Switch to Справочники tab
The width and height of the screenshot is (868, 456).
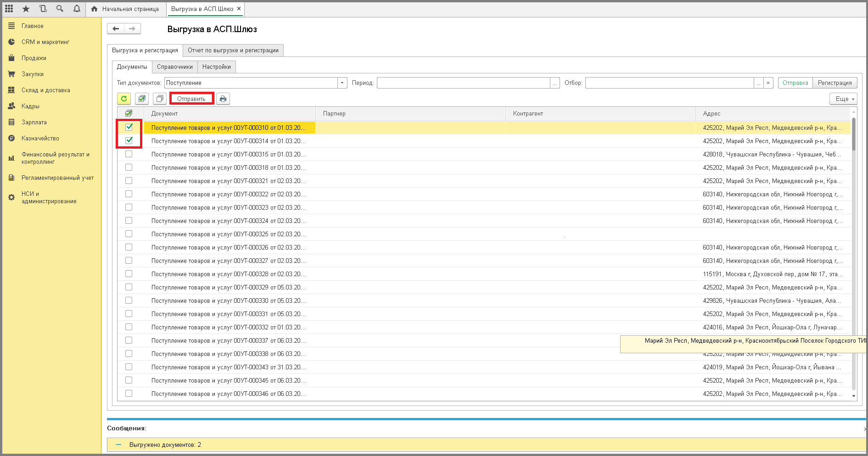(175, 67)
